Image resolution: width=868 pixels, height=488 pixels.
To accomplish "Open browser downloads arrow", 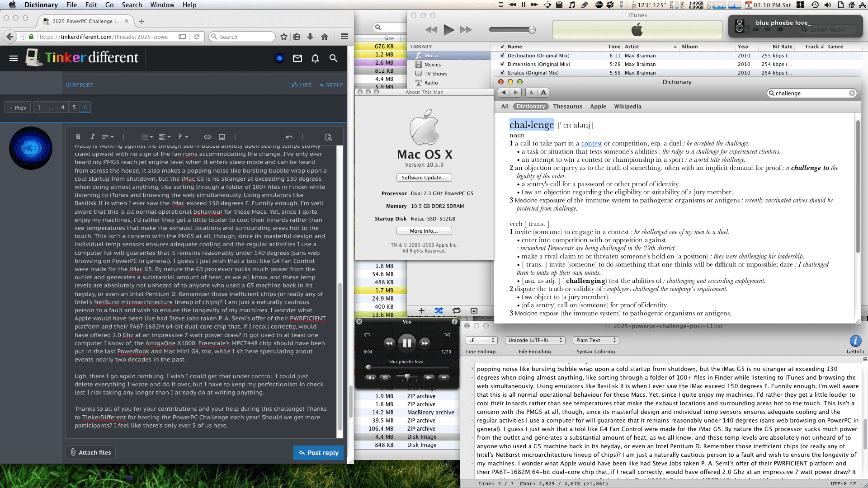I will tap(310, 37).
